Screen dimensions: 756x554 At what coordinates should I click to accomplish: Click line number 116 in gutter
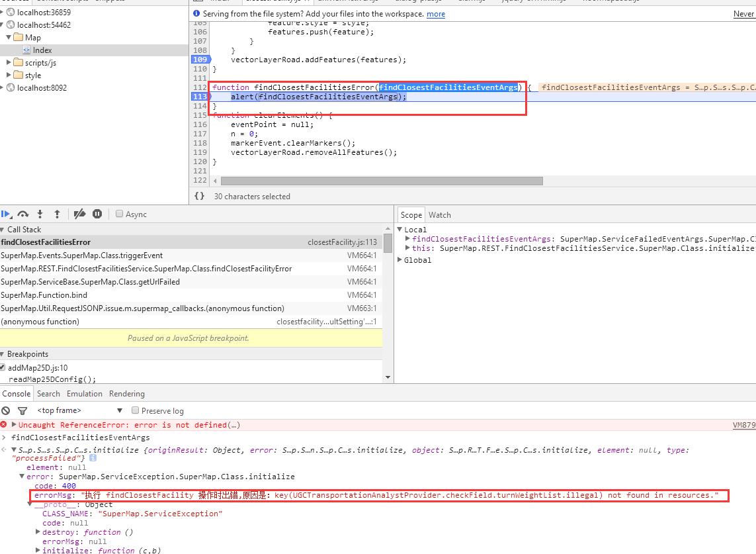(x=200, y=124)
